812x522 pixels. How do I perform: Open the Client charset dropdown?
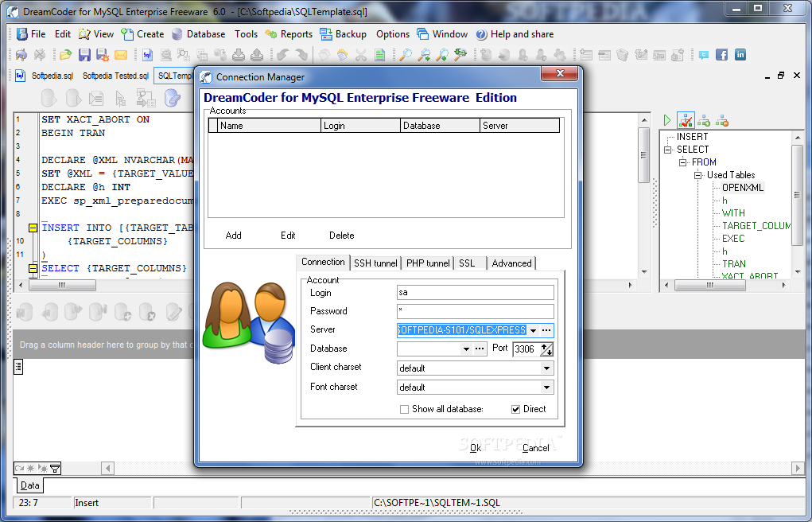point(546,368)
